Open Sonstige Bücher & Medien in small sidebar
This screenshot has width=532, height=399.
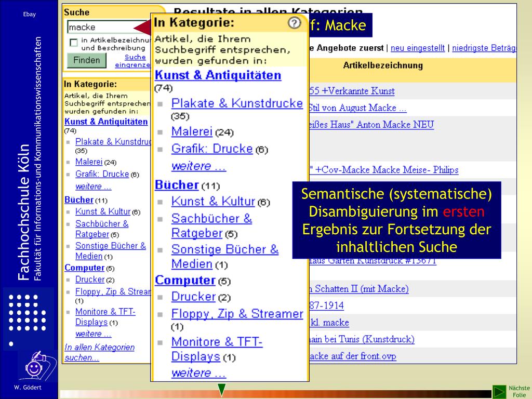click(x=110, y=251)
